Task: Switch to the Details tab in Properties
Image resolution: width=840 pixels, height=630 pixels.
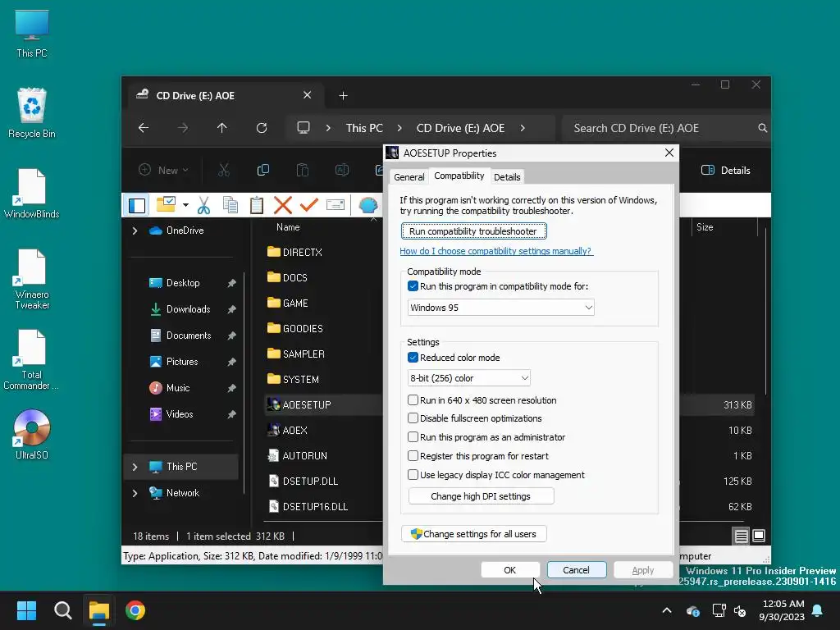Action: tap(507, 177)
